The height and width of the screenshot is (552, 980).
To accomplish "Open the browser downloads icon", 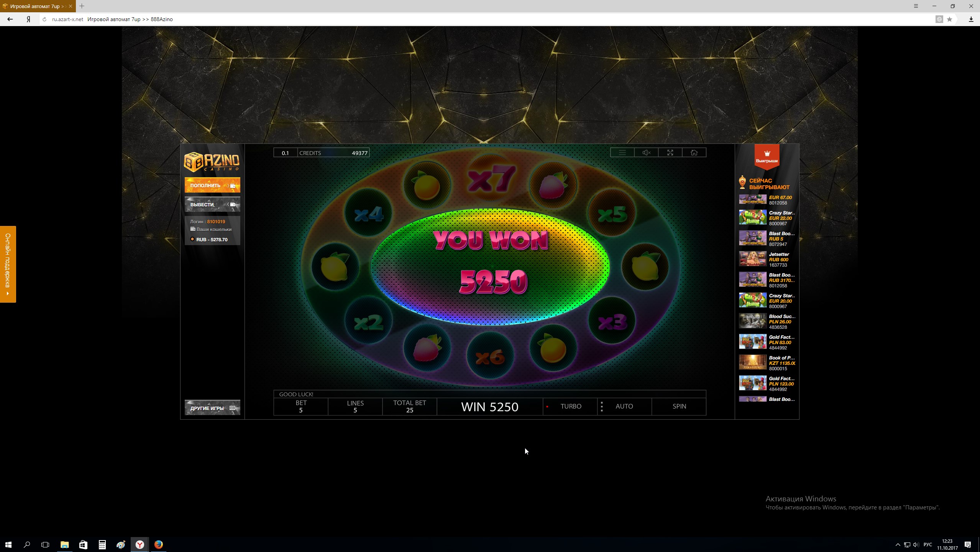I will (971, 19).
